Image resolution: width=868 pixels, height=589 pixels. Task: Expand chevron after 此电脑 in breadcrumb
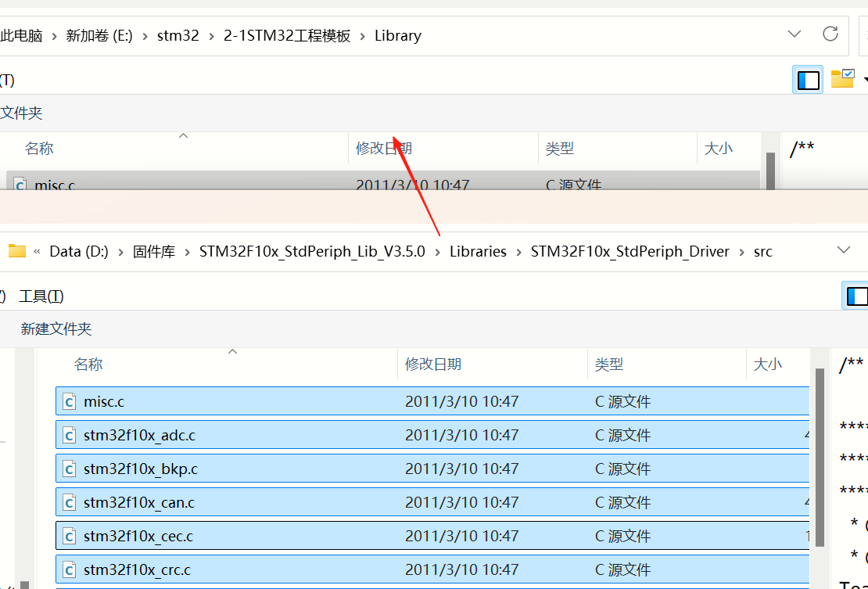pos(54,37)
